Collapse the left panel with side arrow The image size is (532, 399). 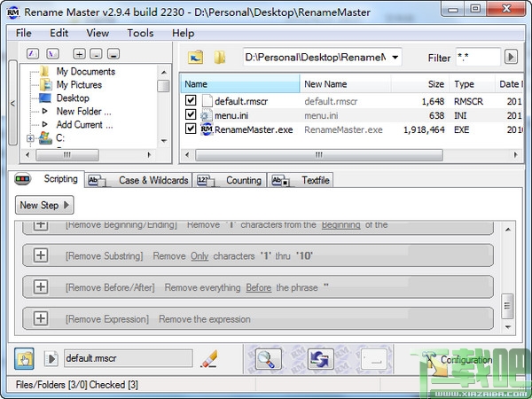(x=12, y=103)
